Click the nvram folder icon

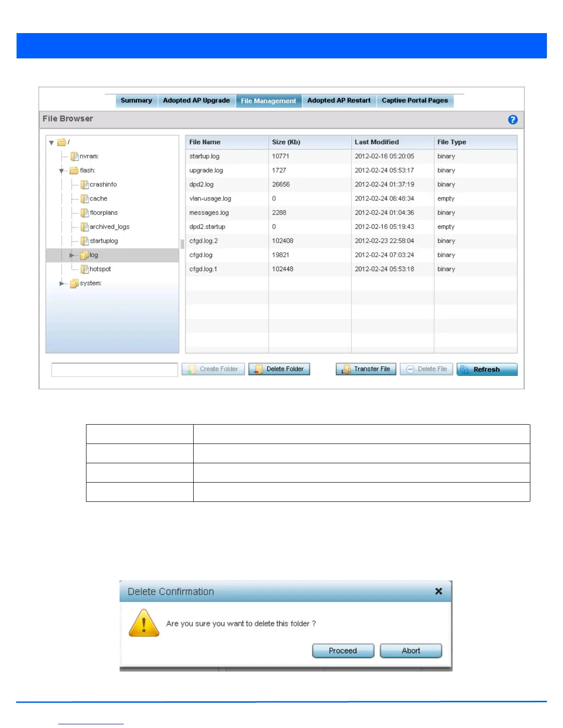(75, 156)
